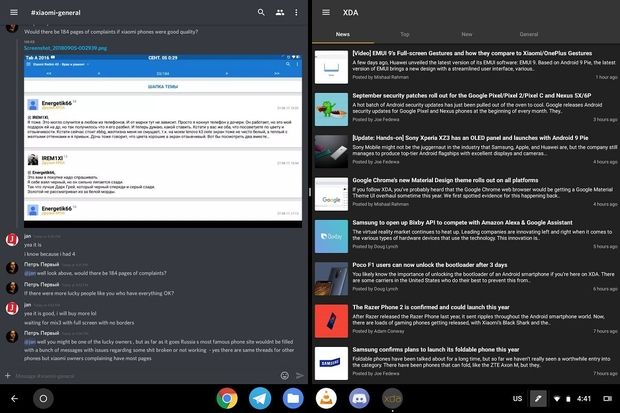Open the emoji picker in message bar

pyautogui.click(x=284, y=375)
